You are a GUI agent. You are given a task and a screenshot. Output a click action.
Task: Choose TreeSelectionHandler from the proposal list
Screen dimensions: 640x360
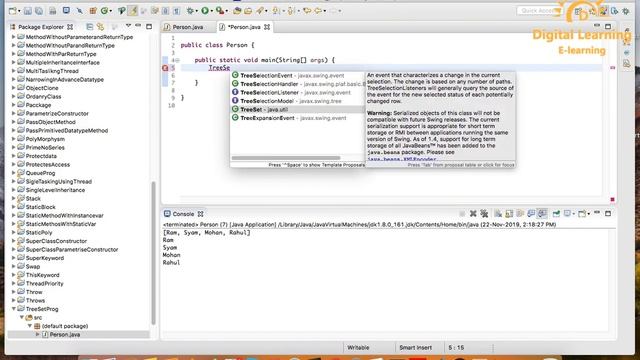tap(297, 84)
